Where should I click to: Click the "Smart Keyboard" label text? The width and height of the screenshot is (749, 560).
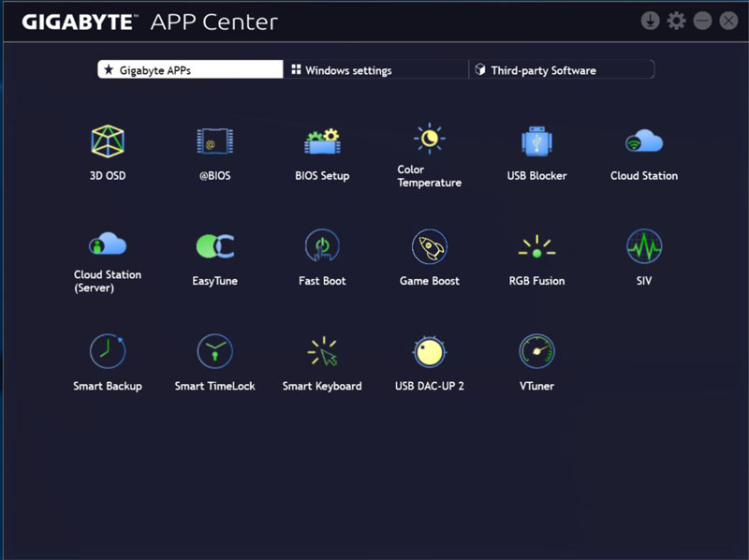click(322, 386)
